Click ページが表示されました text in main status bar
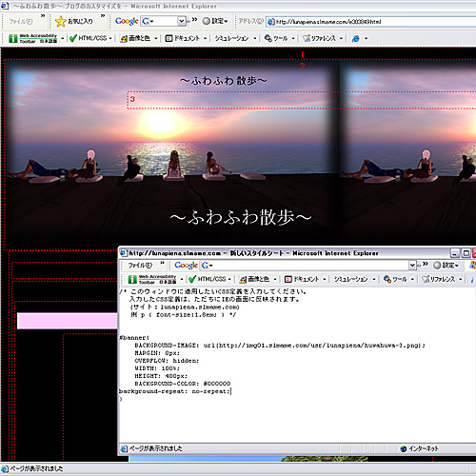This screenshot has height=476, width=476. point(36,468)
